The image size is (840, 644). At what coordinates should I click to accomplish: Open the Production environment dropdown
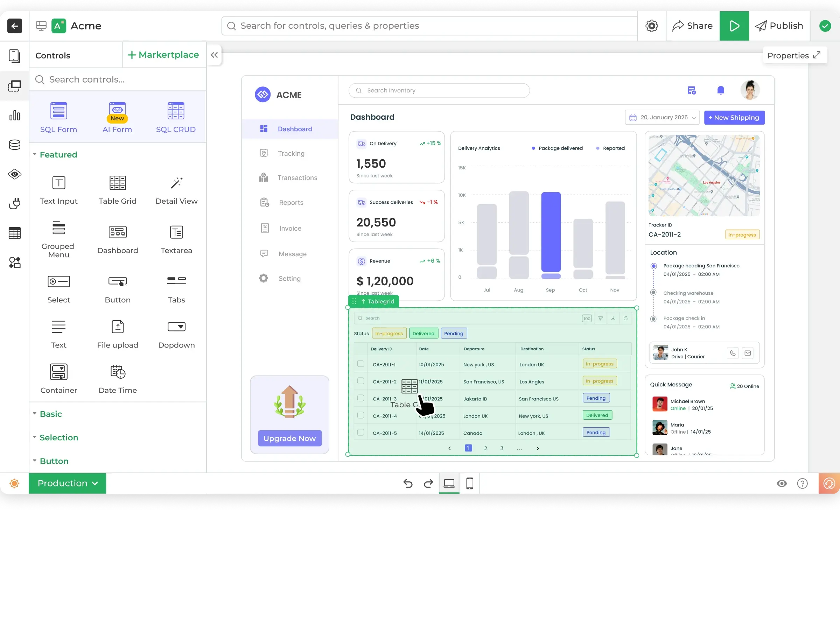(68, 483)
